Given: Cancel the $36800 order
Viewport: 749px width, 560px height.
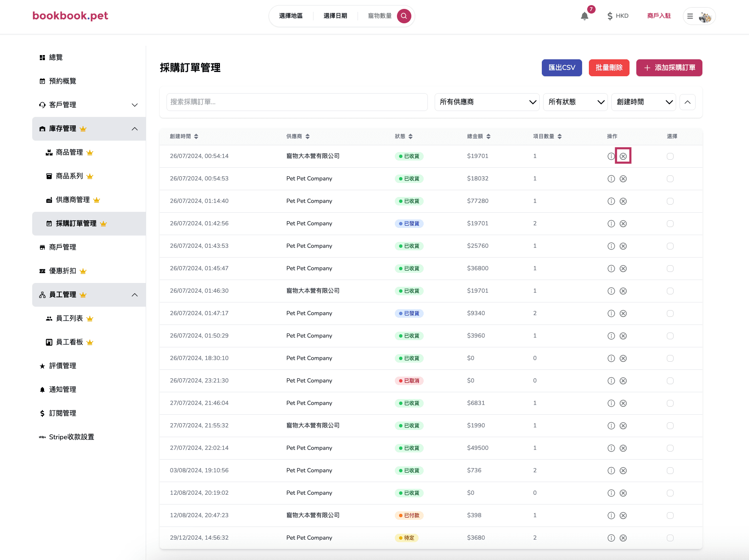Looking at the screenshot, I should tap(623, 269).
